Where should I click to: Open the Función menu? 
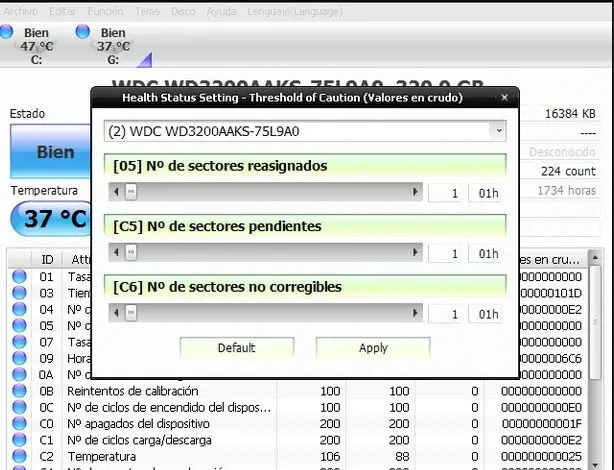click(x=105, y=11)
